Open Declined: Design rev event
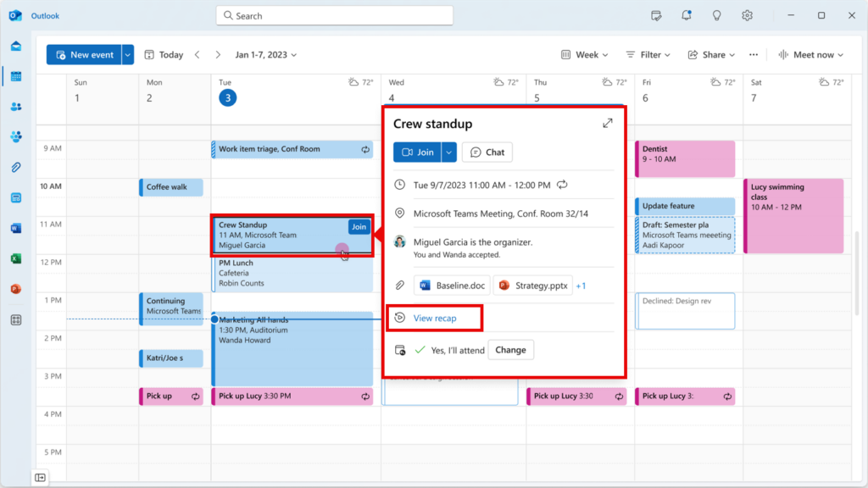This screenshot has height=488, width=868. [x=685, y=311]
